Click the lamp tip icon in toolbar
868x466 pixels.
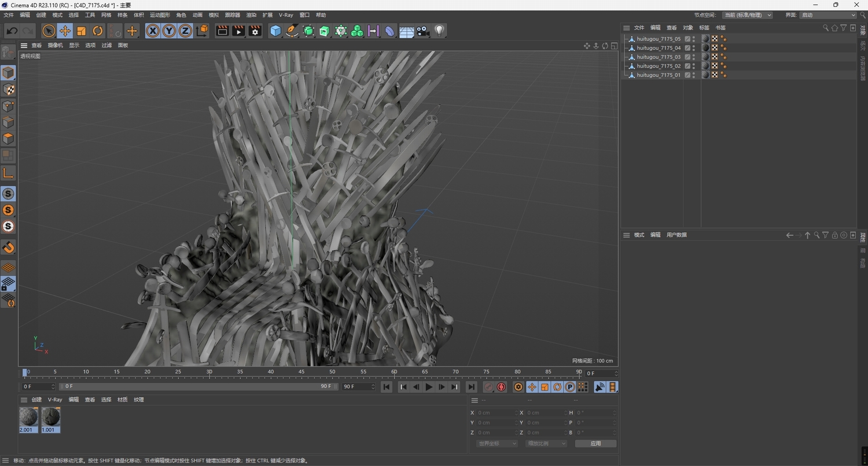439,31
